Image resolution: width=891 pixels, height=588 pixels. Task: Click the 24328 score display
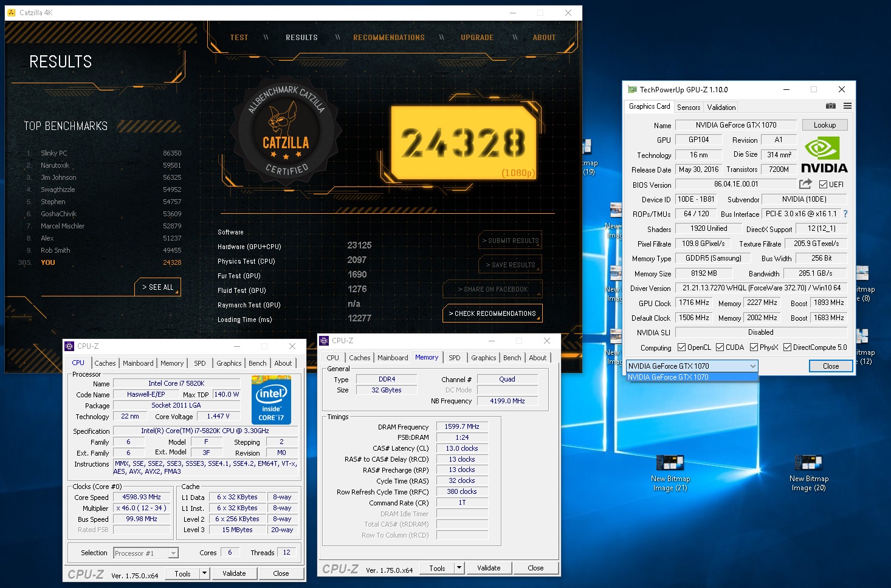[x=463, y=144]
